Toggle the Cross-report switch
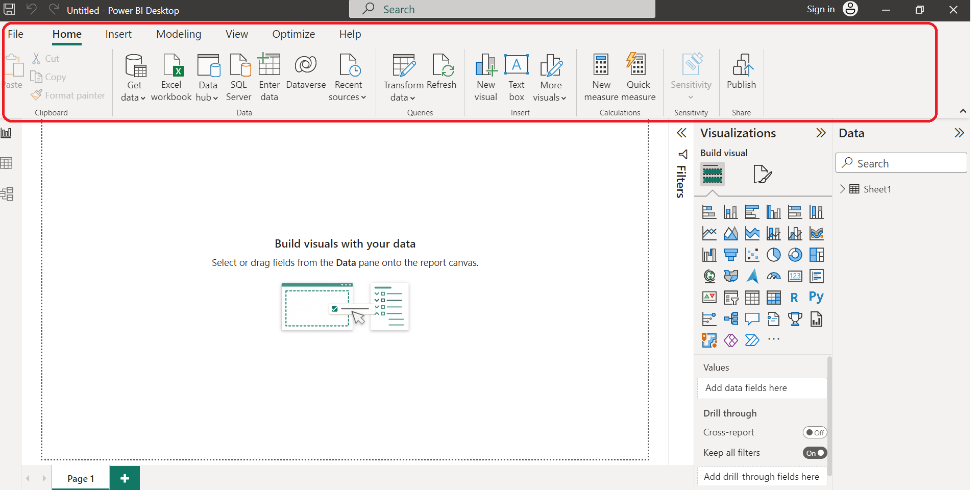Screen dimensions: 980x490 coord(815,432)
